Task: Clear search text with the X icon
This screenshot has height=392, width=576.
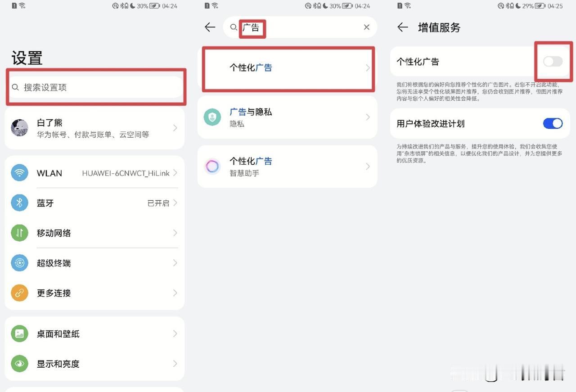Action: [x=367, y=27]
